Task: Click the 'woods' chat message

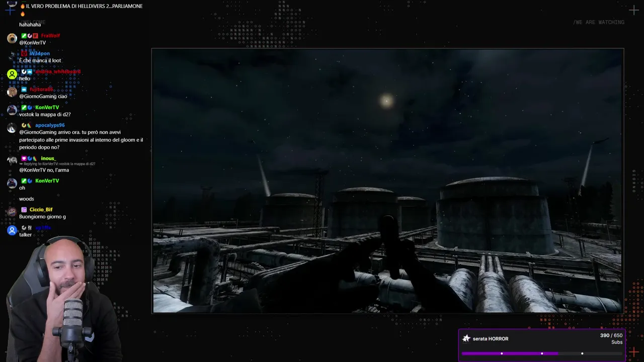Action: coord(27,199)
